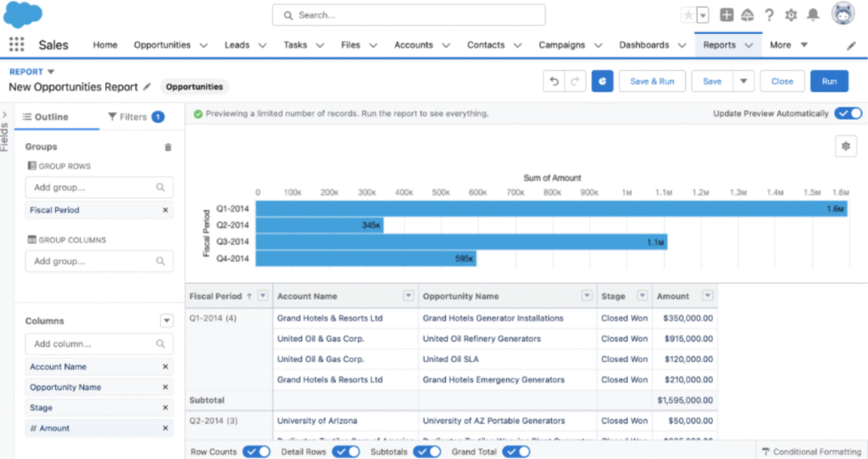Click the Redo arrow button

coord(576,81)
